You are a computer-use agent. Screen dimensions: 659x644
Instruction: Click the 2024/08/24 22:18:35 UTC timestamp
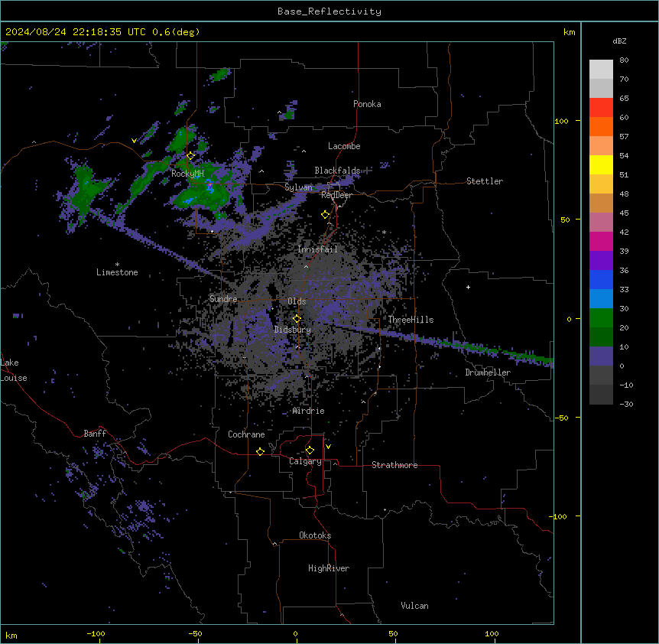(76, 32)
